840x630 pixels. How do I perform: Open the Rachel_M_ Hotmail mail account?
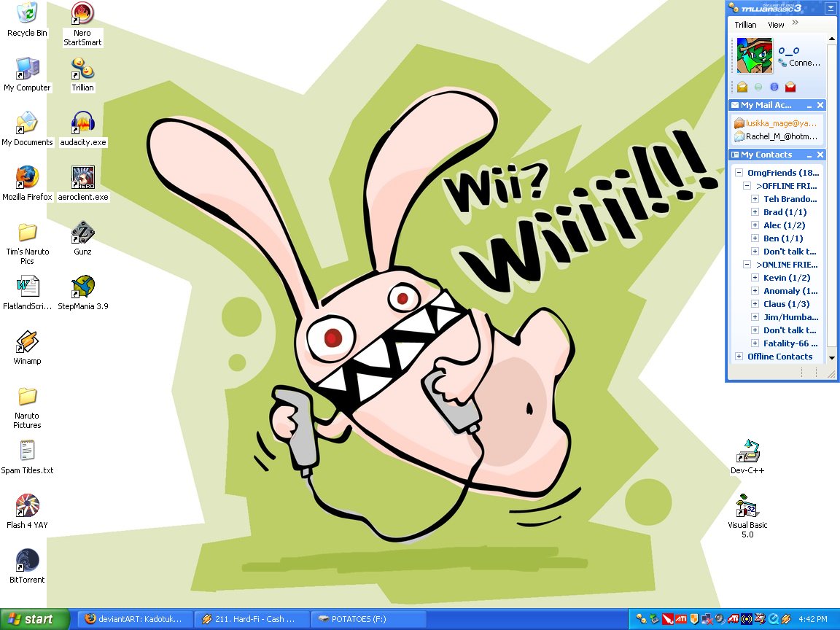780,136
